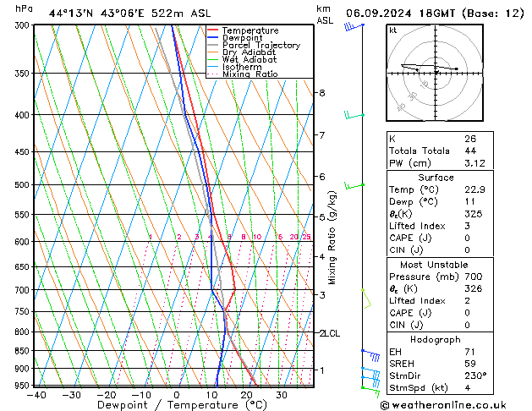The height and width of the screenshot is (411, 532).
Task: Click the yellow-green wind barb at 700 hPa
Action: (x=366, y=299)
